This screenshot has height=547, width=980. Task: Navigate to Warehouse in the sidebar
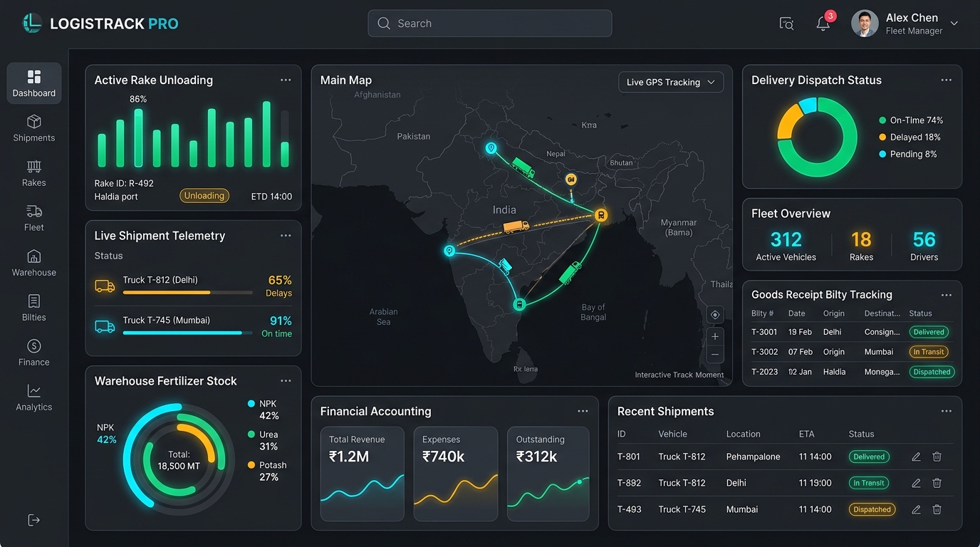point(34,263)
